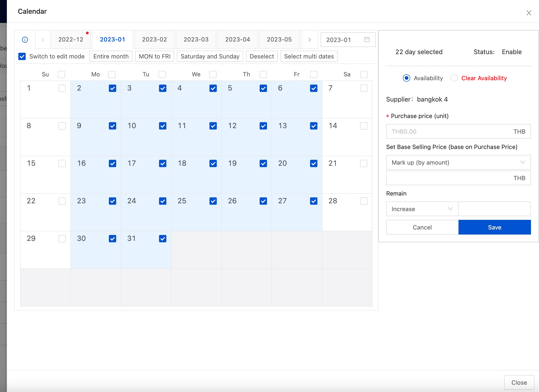
Task: Close the Calendar dialog with X icon
Action: (x=528, y=13)
